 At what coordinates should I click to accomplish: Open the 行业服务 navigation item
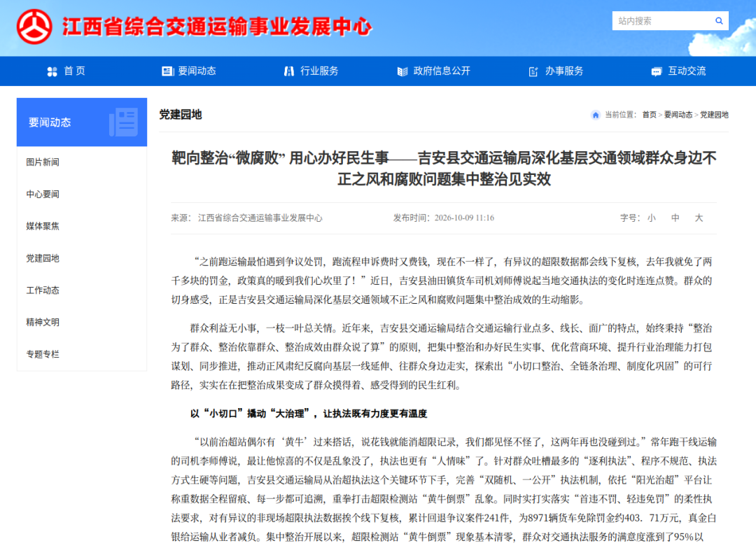coord(319,71)
